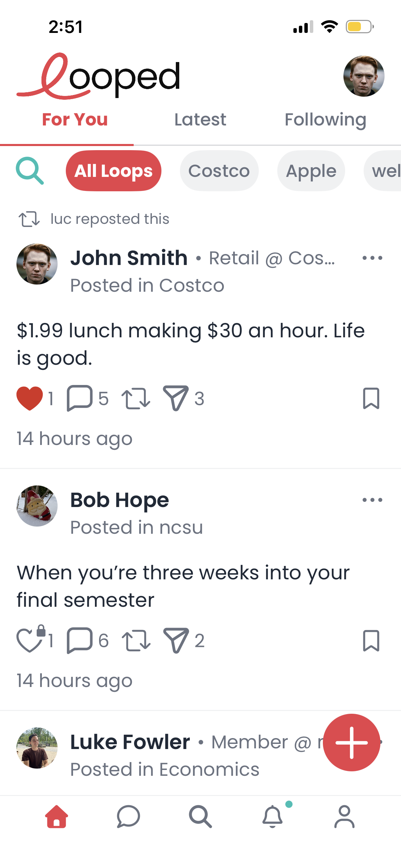Open messages chat bubble in bottom bar
The height and width of the screenshot is (868, 401).
(128, 817)
